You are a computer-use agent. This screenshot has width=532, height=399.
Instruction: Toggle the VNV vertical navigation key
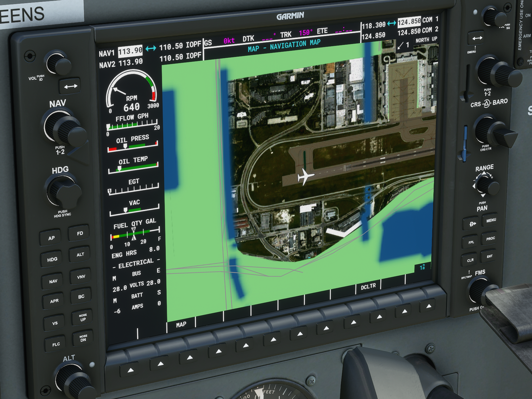81,276
